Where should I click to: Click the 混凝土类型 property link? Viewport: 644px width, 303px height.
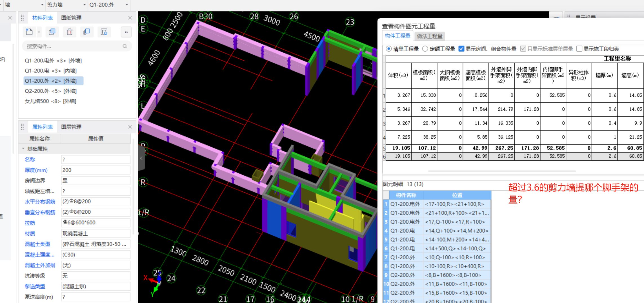37,244
